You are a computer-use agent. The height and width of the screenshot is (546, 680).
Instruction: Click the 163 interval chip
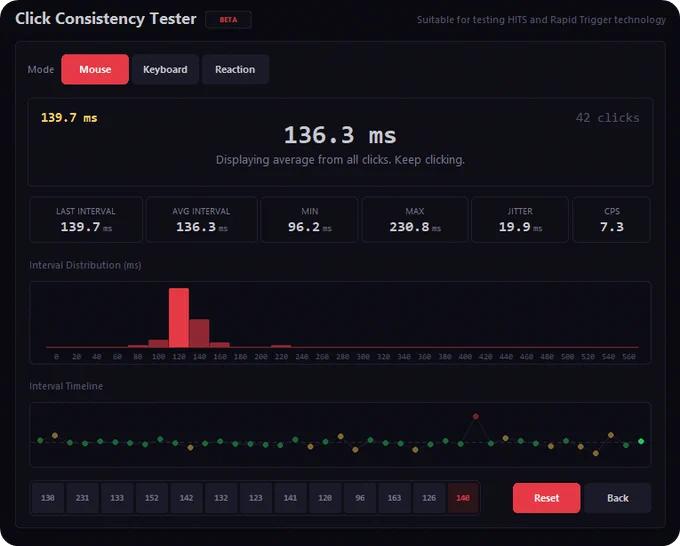point(394,498)
